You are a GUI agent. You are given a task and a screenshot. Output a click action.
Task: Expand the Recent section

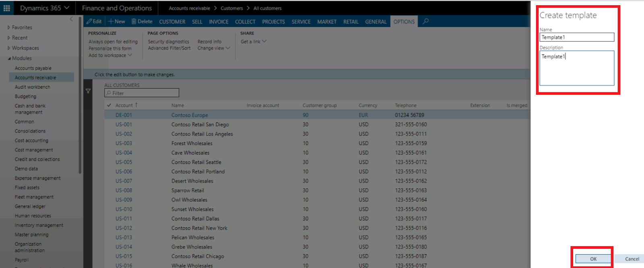(x=18, y=38)
